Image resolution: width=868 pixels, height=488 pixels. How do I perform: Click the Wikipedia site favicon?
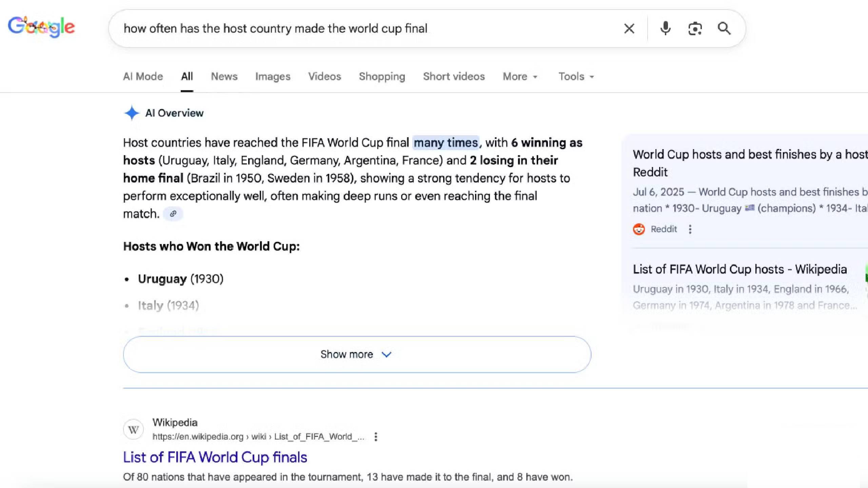[x=133, y=430]
